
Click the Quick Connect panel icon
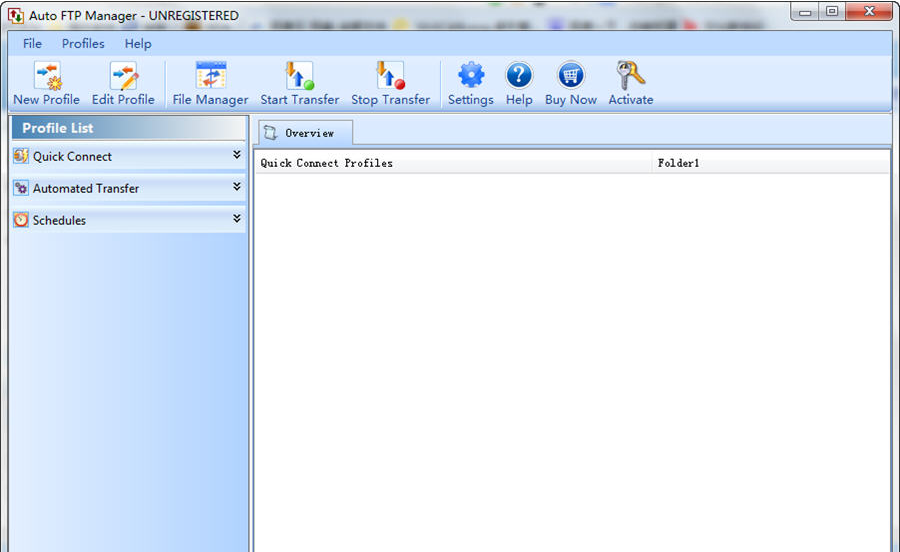click(21, 156)
